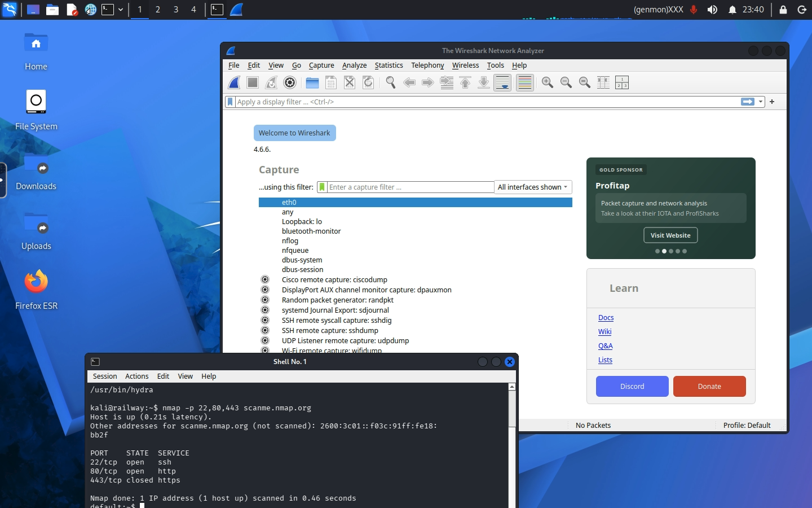Click the Welcome to Wireshark button
Viewport: 812px width, 508px height.
point(294,133)
